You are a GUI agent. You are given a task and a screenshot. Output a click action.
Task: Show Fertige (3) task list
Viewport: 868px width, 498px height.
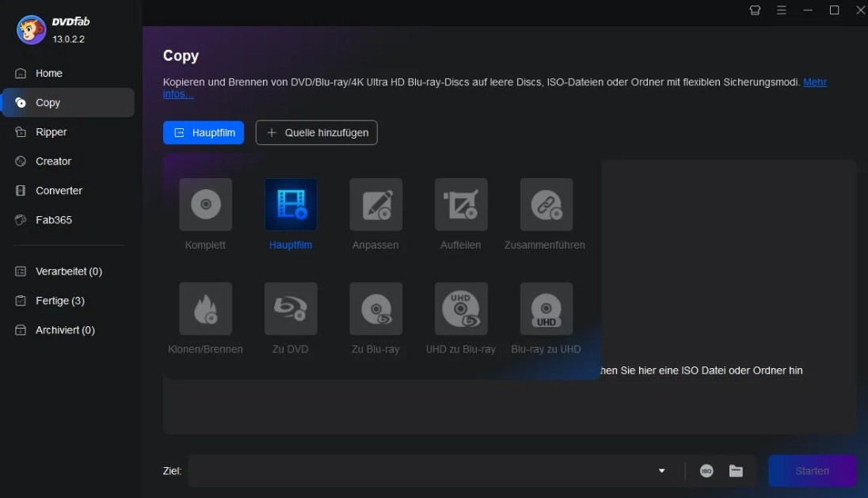tap(69, 300)
